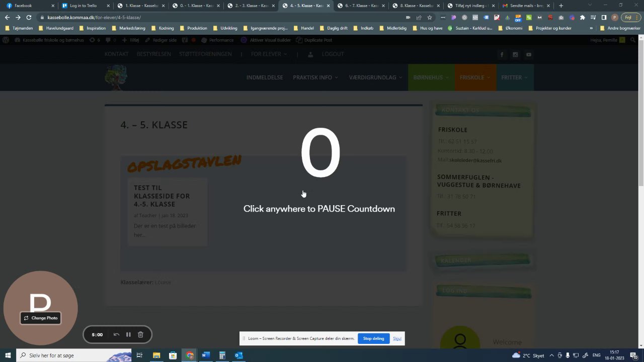
Task: Click the Loom extension icon in toolbar
Action: pos(572,18)
